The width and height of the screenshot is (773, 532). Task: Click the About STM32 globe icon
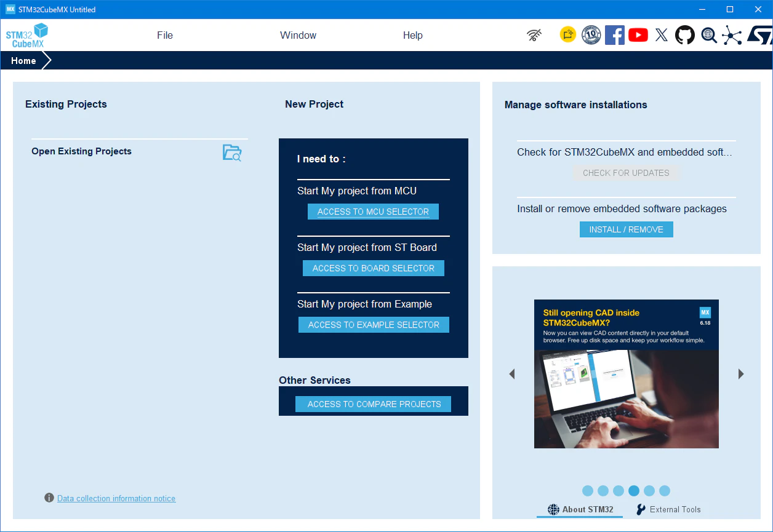553,509
